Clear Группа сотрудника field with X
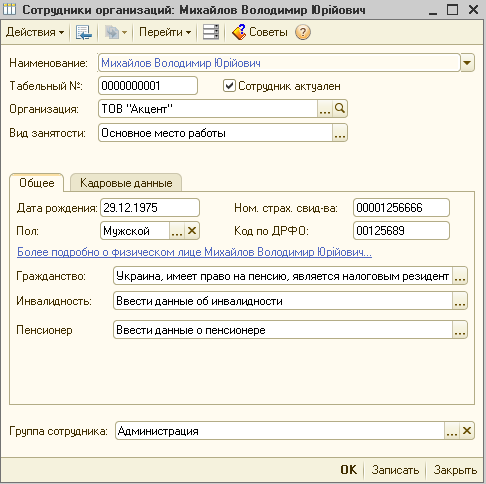Screen dimensions: 486x484 467,431
